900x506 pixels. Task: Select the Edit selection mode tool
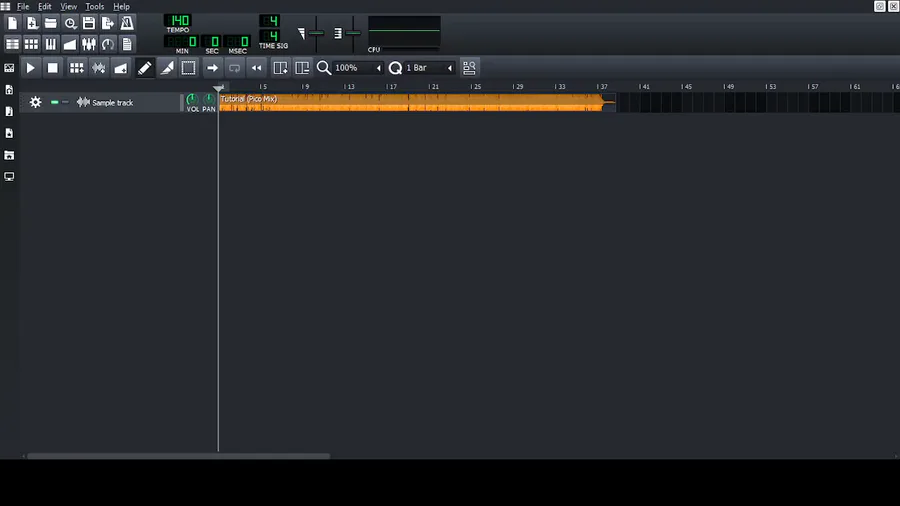tap(188, 68)
